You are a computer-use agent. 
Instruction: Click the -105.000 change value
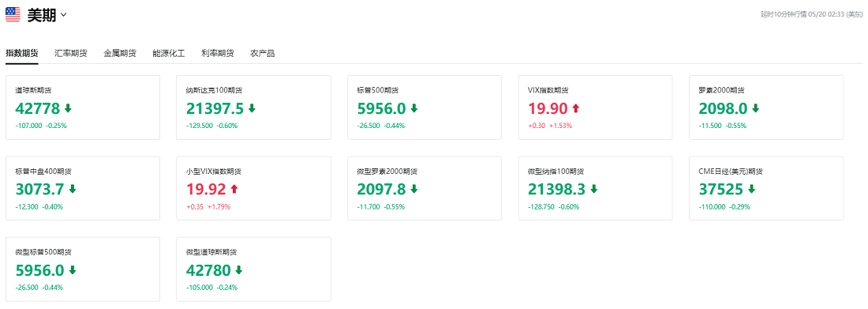tap(200, 288)
